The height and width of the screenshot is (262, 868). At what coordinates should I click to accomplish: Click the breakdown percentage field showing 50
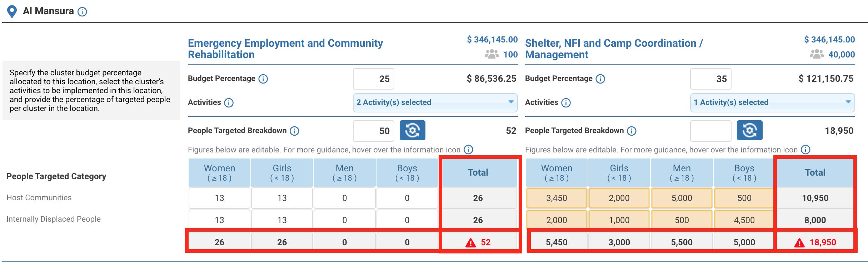(374, 131)
